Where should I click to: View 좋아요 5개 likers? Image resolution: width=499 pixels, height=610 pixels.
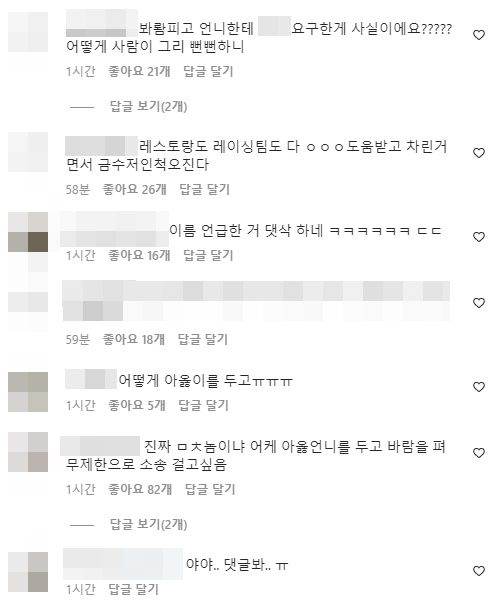coord(137,405)
